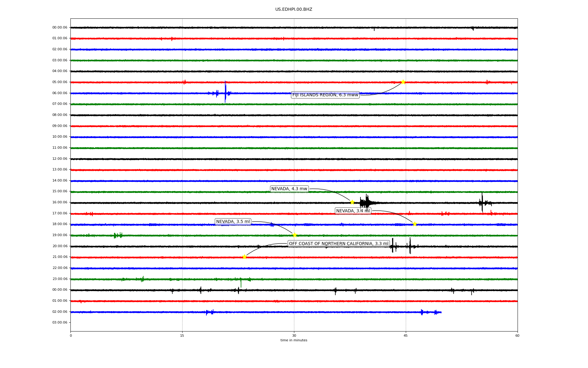Click the Fiji Islands earthquake star marker

point(403,82)
